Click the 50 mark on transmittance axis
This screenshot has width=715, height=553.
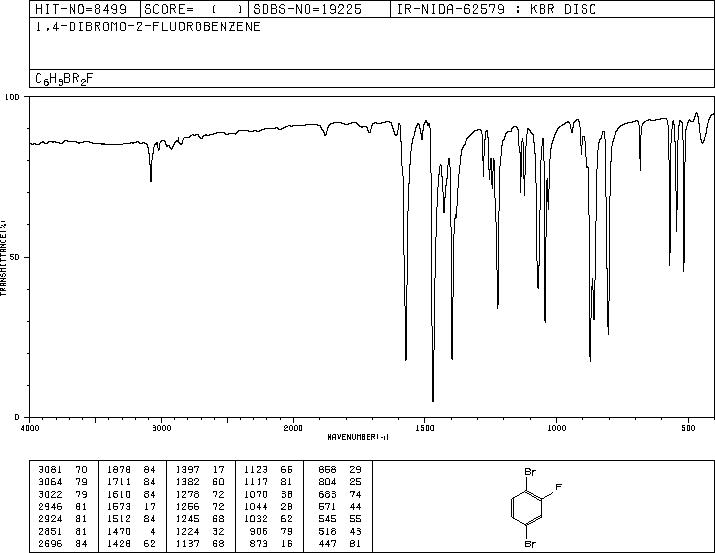point(15,257)
